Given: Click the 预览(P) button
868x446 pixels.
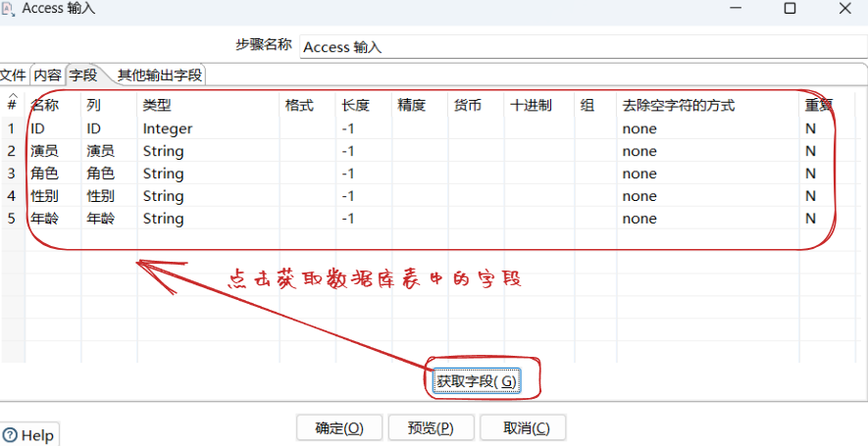Looking at the screenshot, I should coord(431,428).
